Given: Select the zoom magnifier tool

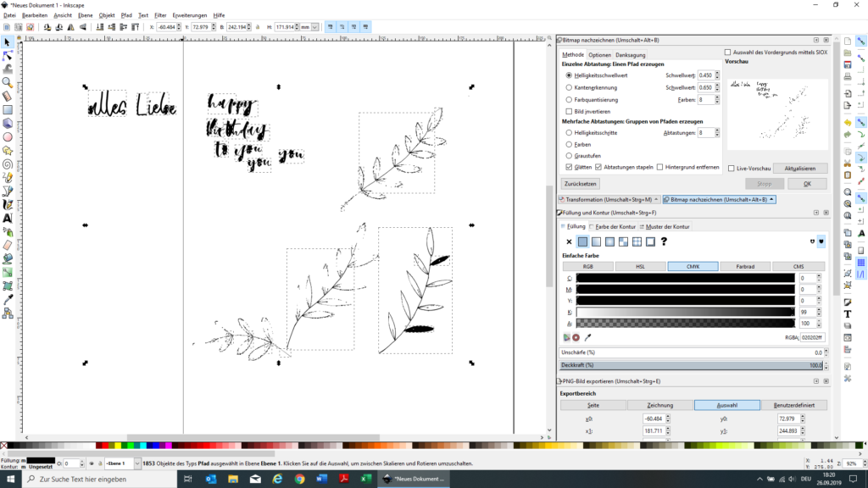Looking at the screenshot, I should (x=8, y=83).
